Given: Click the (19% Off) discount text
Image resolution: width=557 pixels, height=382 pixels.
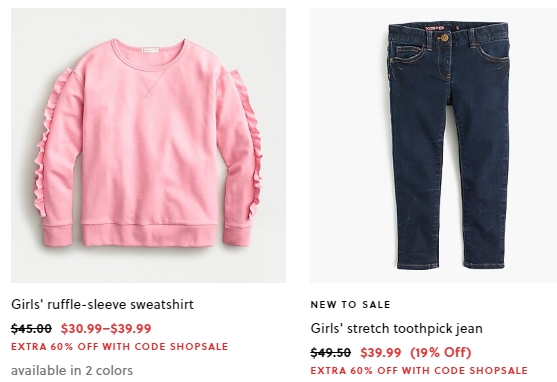Looking at the screenshot, I should coord(441,353).
